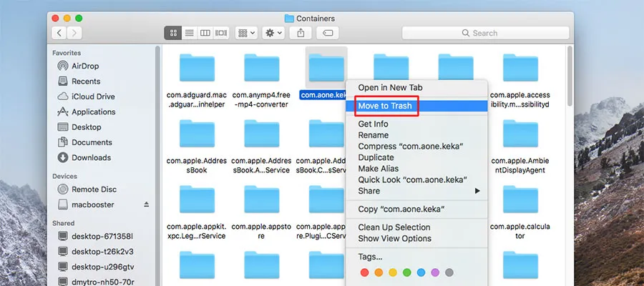644x286 pixels.
Task: Open the gear Action menu
Action: [273, 33]
